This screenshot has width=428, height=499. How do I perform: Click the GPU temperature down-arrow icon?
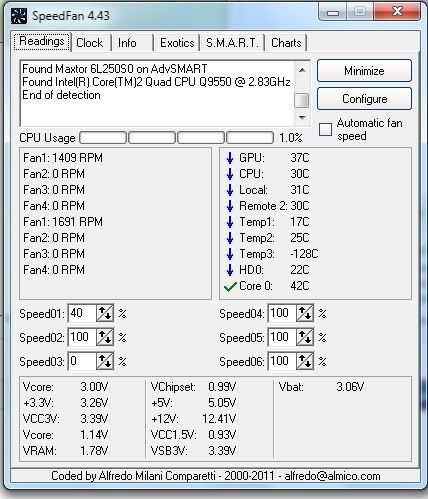point(230,158)
